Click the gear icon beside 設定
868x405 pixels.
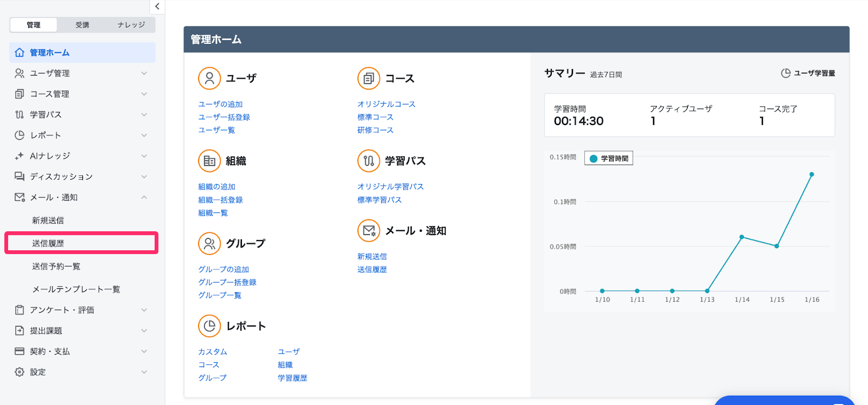point(20,372)
